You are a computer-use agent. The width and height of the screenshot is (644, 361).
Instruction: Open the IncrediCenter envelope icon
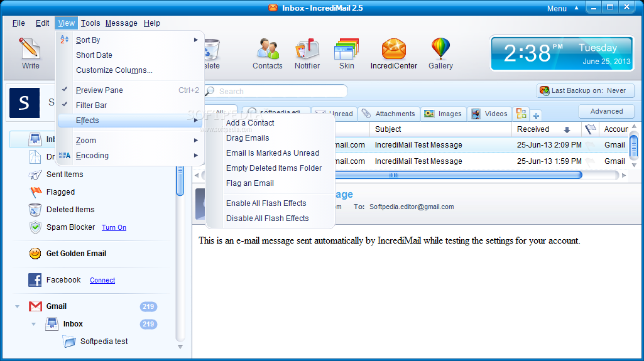pyautogui.click(x=394, y=48)
